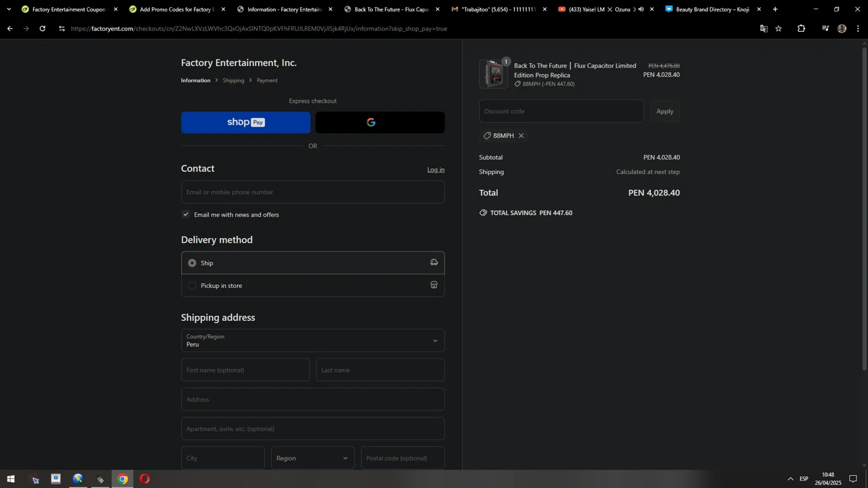868x488 pixels.
Task: Toggle Email me with news and offers
Action: click(186, 215)
